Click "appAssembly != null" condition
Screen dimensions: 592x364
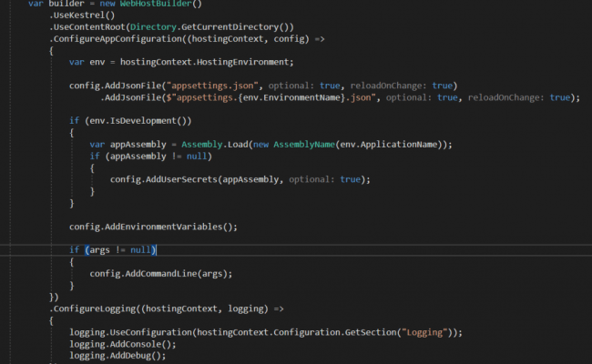pyautogui.click(x=158, y=157)
